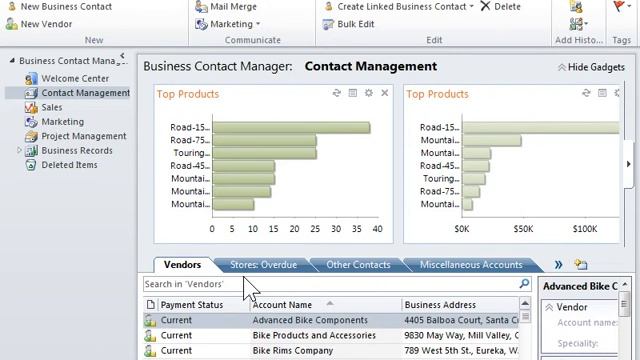
Task: Switch to the Miscellaneous Accounts tab
Action: pos(471,265)
